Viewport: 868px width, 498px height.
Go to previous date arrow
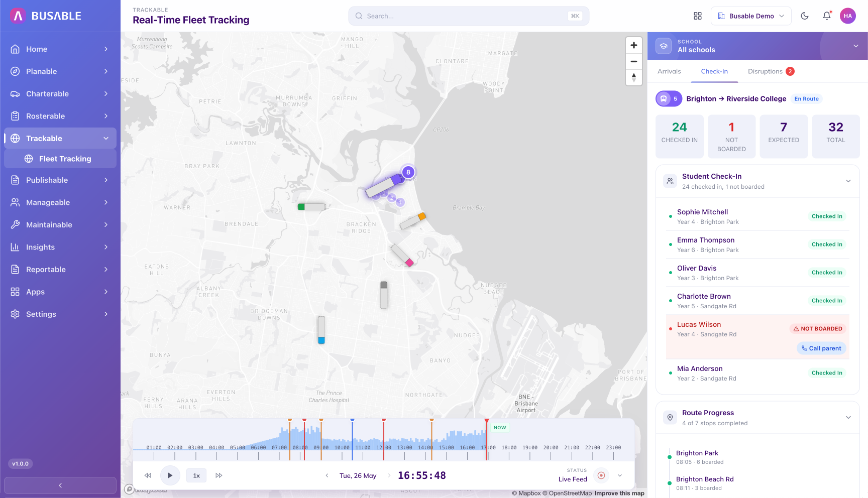(x=327, y=475)
